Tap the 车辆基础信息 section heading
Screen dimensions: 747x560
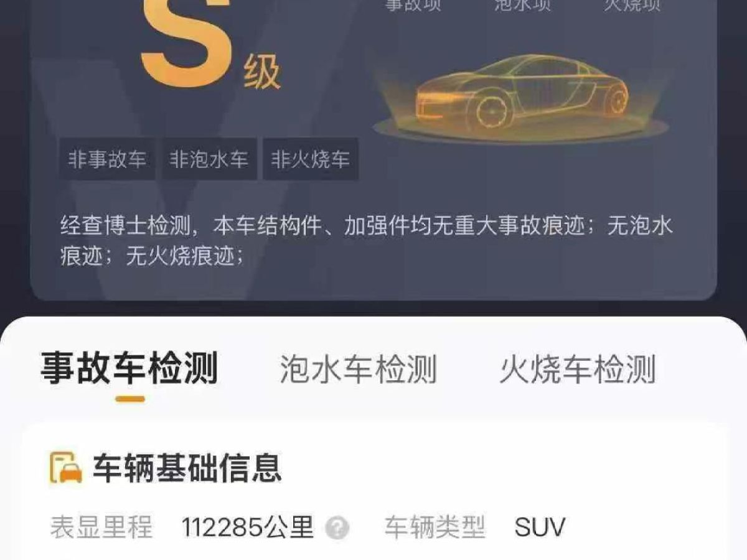187,469
